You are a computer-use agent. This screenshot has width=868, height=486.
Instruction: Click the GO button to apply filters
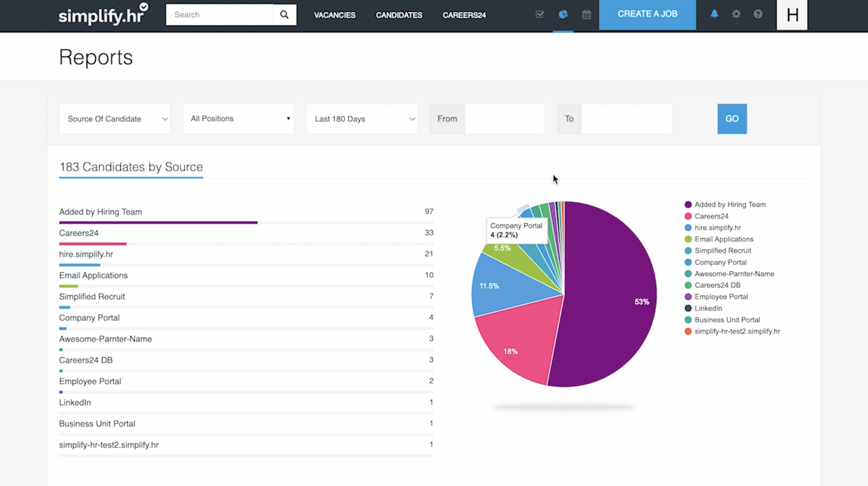pyautogui.click(x=732, y=119)
